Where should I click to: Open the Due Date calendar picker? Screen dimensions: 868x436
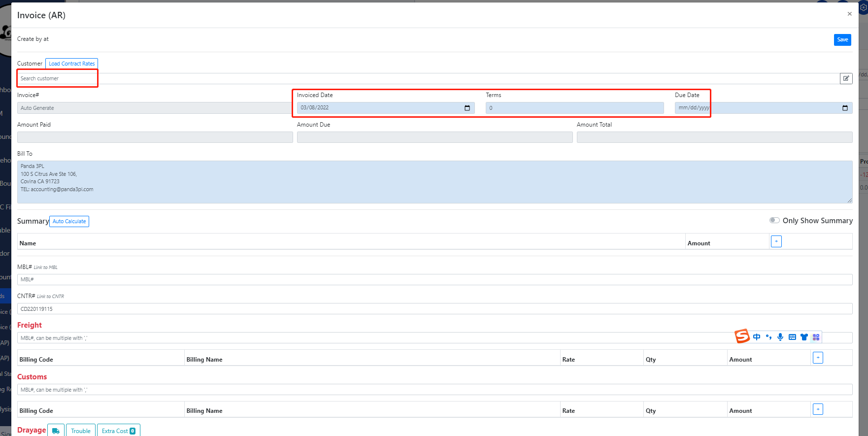pos(845,108)
